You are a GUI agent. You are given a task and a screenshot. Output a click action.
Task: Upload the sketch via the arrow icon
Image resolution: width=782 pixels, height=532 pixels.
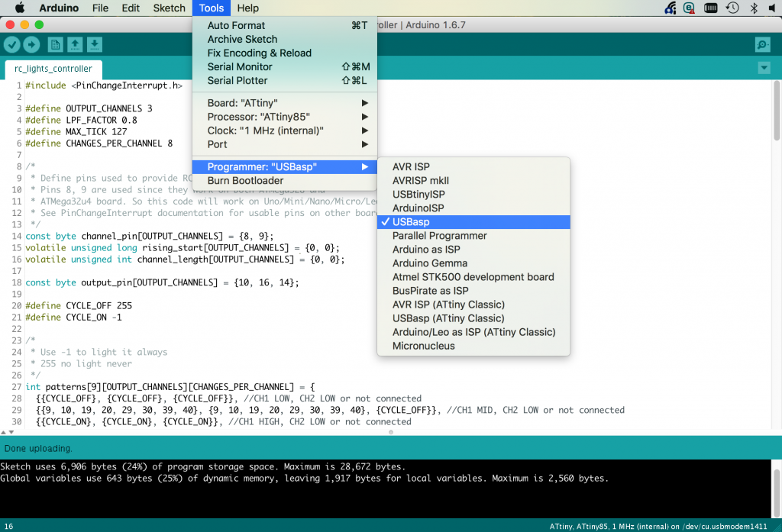(31, 44)
